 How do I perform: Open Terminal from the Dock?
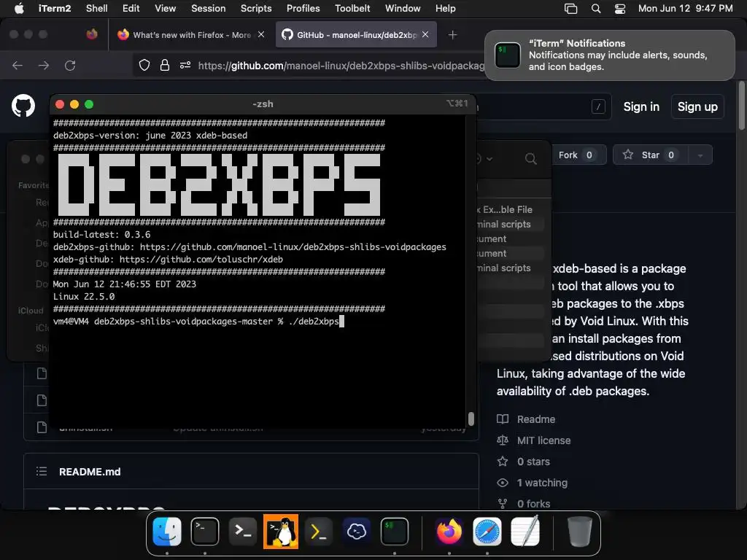[205, 532]
